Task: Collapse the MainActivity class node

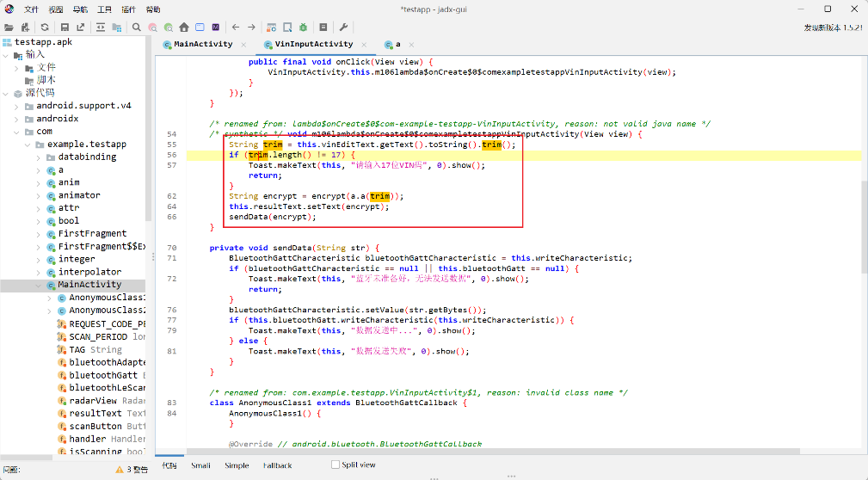Action: click(x=39, y=285)
